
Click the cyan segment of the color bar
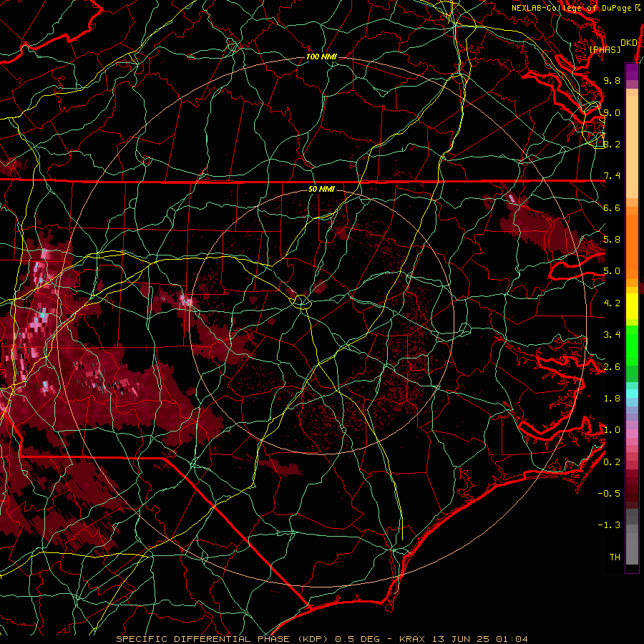pyautogui.click(x=632, y=394)
